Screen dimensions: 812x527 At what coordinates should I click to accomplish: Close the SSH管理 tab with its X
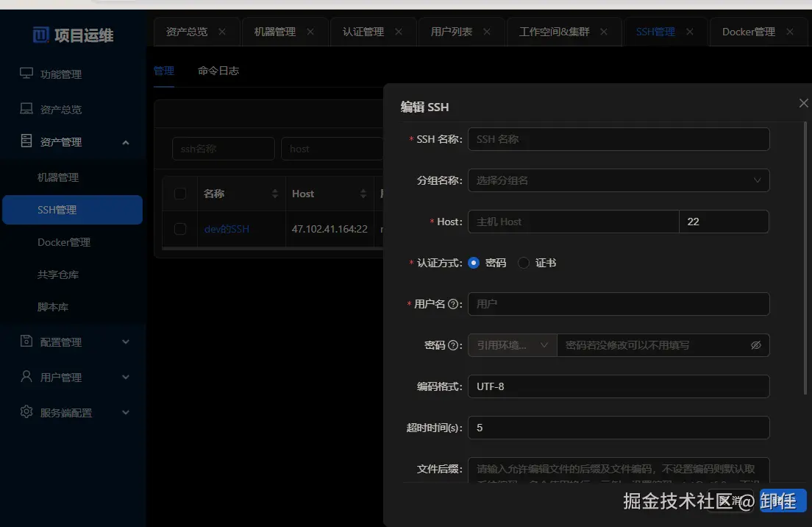tap(690, 32)
